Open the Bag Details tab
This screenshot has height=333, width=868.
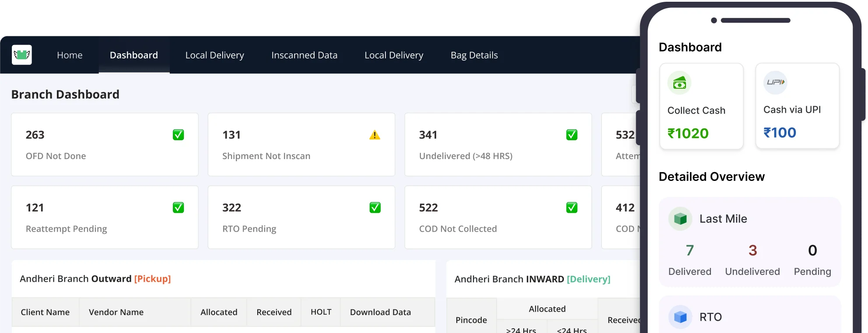(x=474, y=55)
